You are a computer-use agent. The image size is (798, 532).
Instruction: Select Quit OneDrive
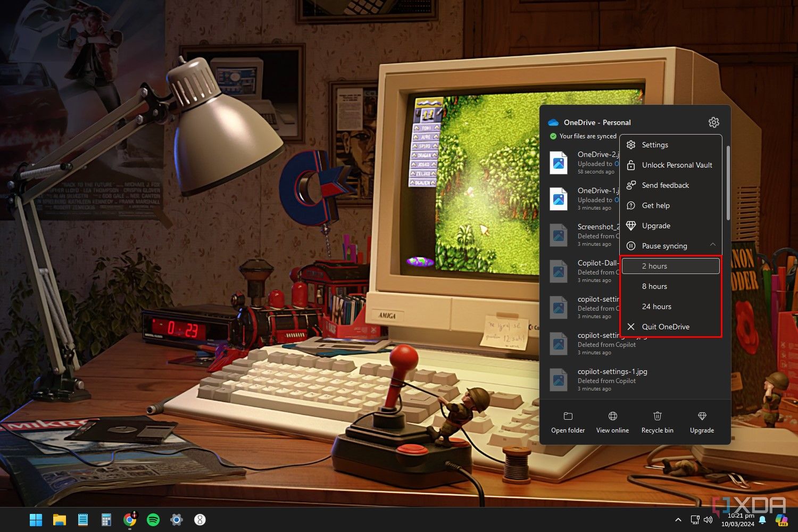tap(671, 327)
